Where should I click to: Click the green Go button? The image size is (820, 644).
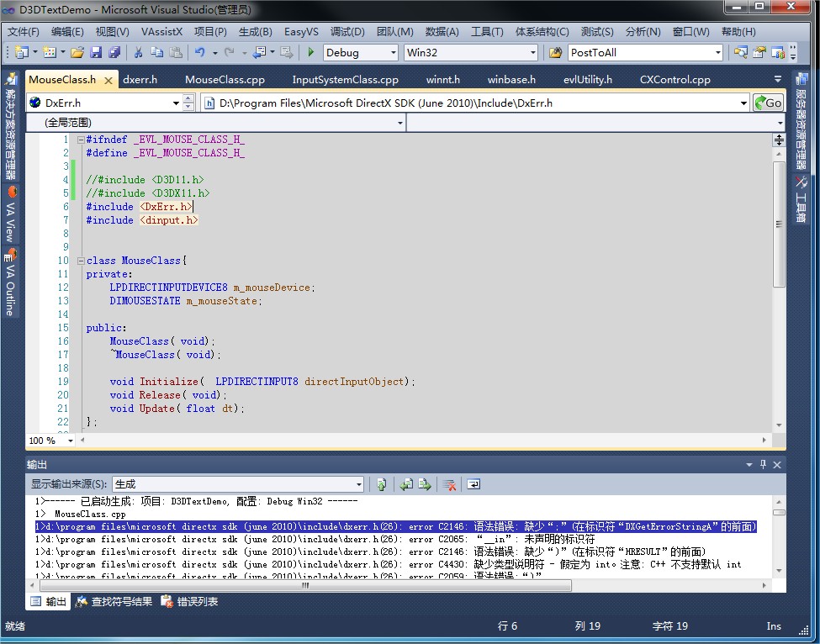coord(768,103)
